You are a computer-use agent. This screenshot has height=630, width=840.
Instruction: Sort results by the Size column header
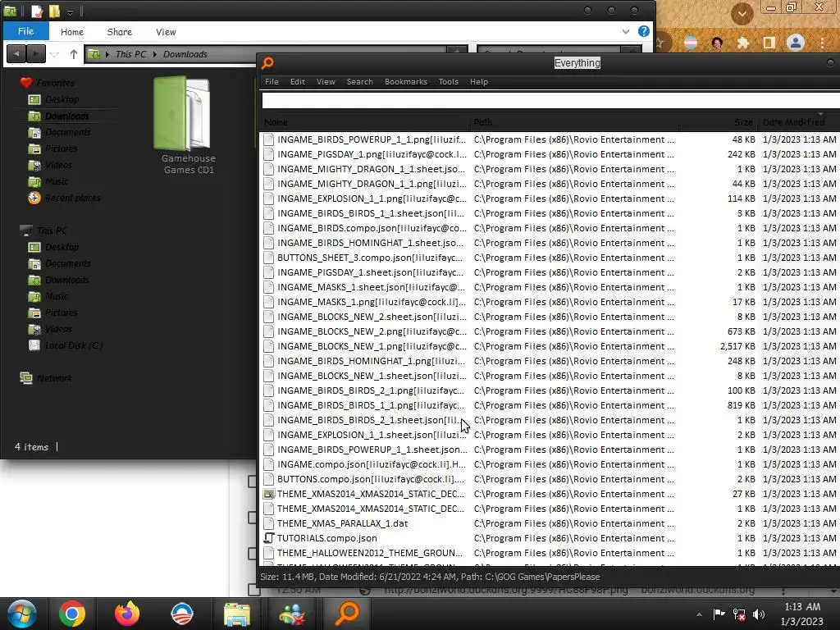point(718,122)
